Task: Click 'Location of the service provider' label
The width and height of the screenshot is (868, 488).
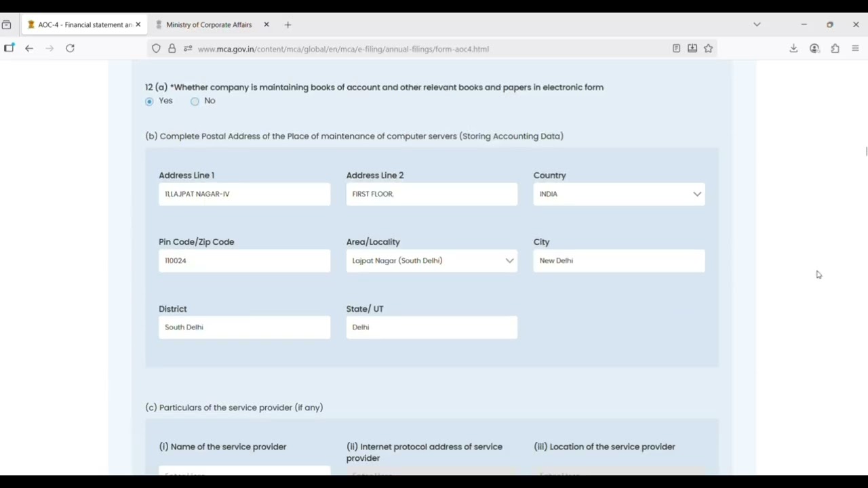Action: (604, 447)
